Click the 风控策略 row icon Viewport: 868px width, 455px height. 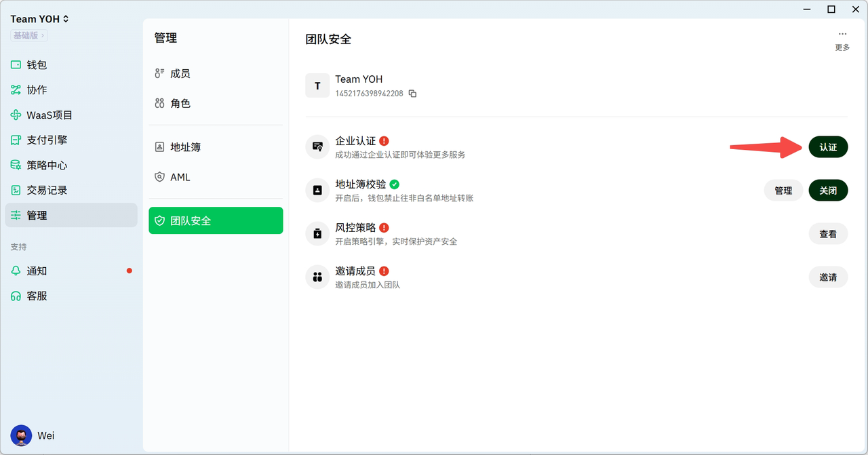[x=317, y=234]
